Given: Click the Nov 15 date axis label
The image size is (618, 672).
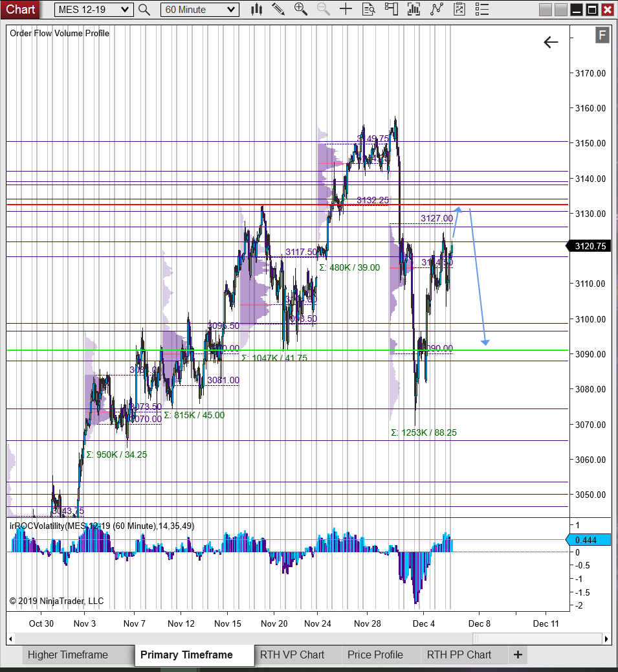Looking at the screenshot, I should pyautogui.click(x=227, y=623).
